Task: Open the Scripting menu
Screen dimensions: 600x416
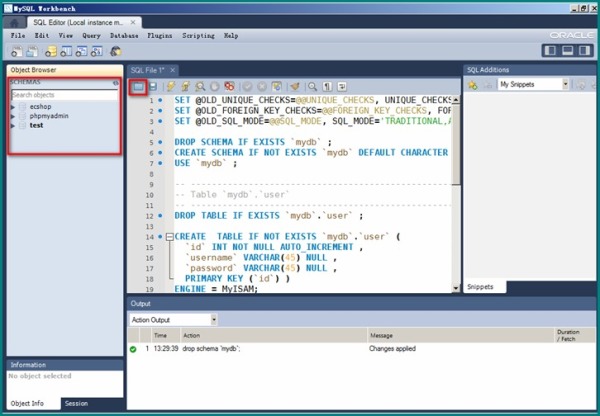Action: (x=198, y=36)
